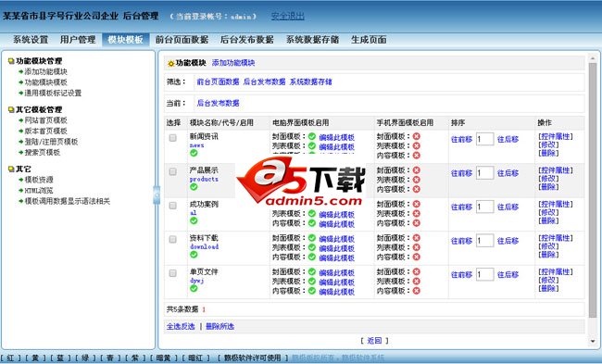This screenshot has height=364, width=602.
Task: Click 新闻资讯 PC 封面模板 green check icon
Action: 312,136
